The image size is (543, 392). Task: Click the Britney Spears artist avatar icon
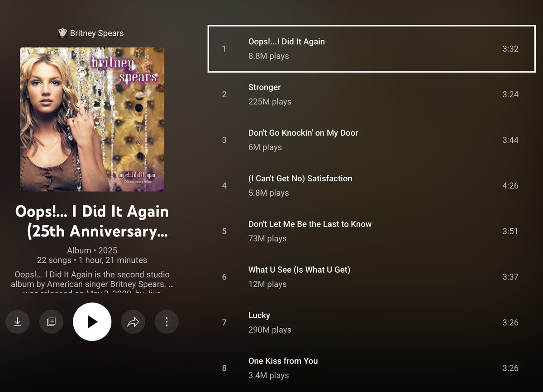63,33
